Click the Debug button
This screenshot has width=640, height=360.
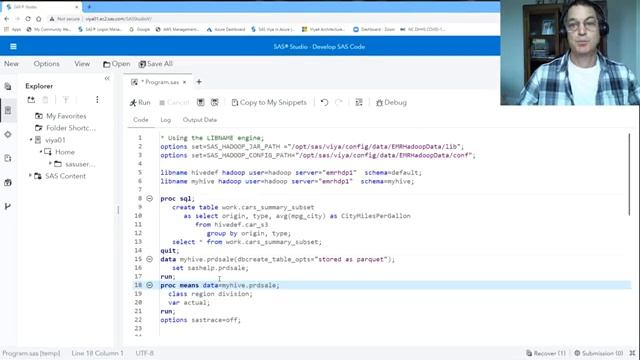pyautogui.click(x=391, y=102)
